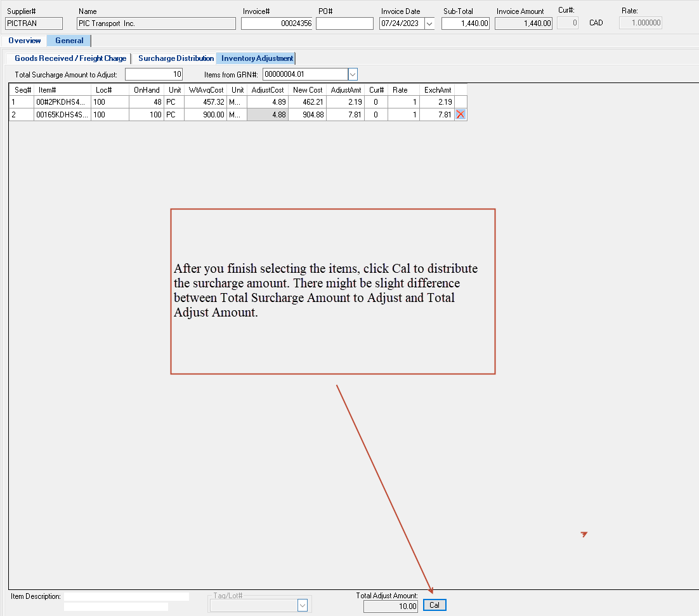Select the General tab
699x616 pixels.
(69, 41)
